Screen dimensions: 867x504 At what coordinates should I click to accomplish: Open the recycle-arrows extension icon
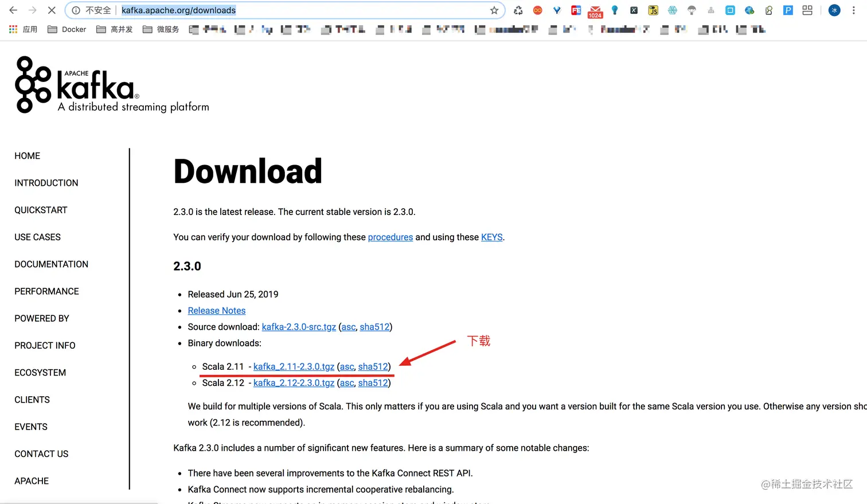pyautogui.click(x=518, y=10)
